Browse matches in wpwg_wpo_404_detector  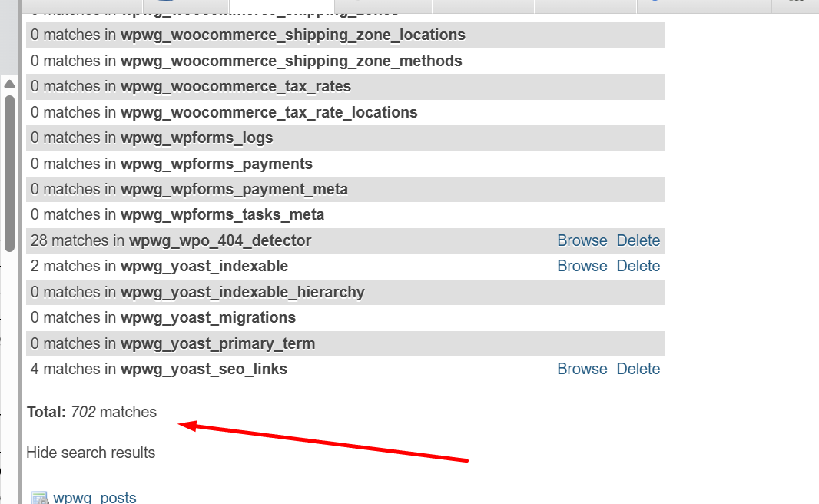pos(582,240)
